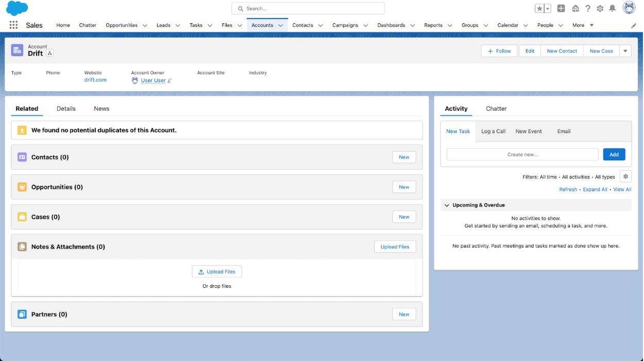Open the user profile avatar
This screenshot has width=644, height=361.
629,8
